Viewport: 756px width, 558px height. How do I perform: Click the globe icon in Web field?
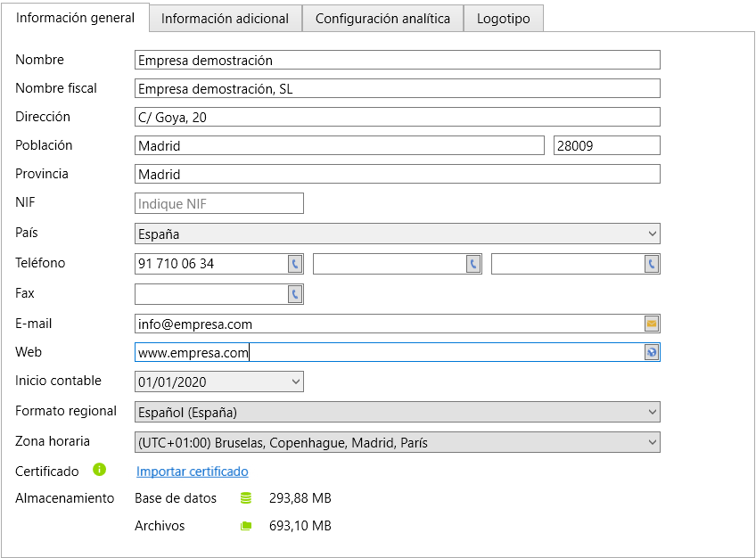(652, 352)
